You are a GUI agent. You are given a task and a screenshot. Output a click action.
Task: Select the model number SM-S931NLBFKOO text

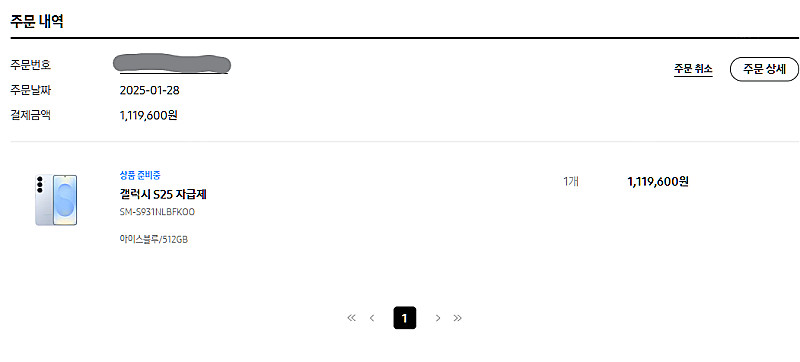(157, 212)
